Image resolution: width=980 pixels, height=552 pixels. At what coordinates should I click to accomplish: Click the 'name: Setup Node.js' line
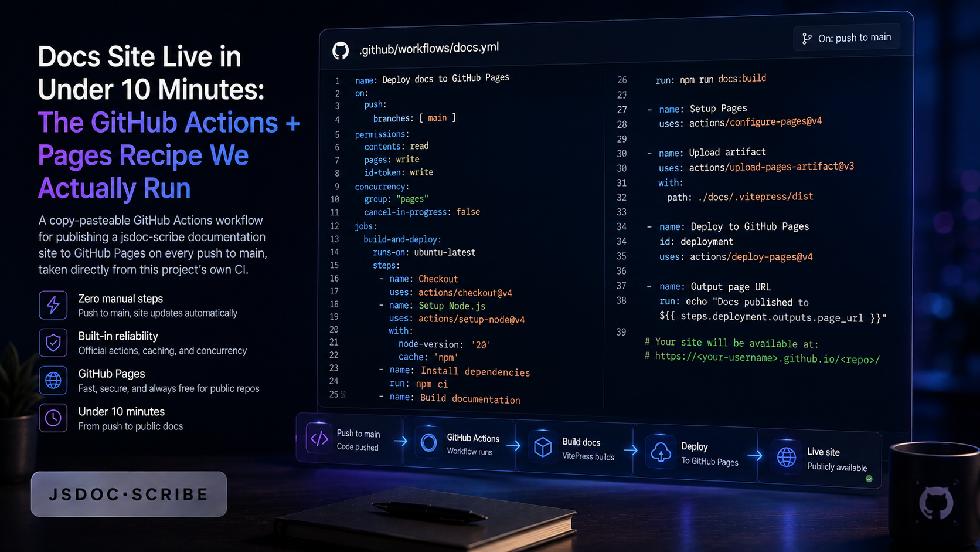(437, 306)
